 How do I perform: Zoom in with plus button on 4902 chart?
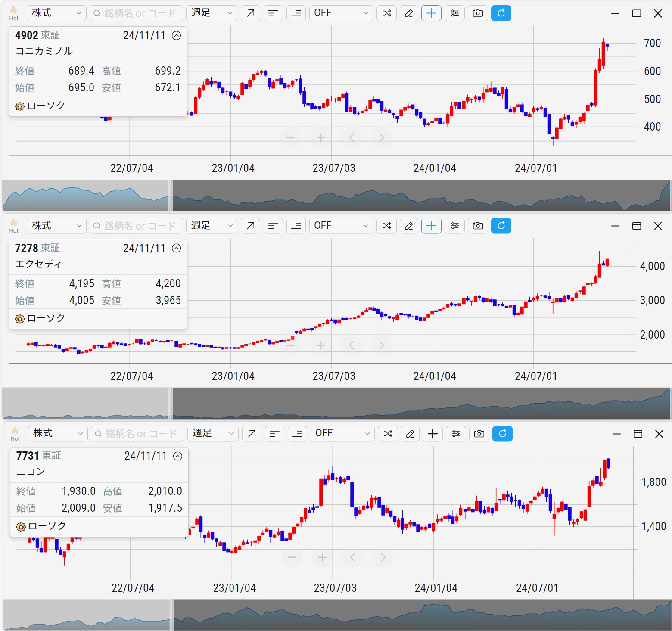click(321, 137)
